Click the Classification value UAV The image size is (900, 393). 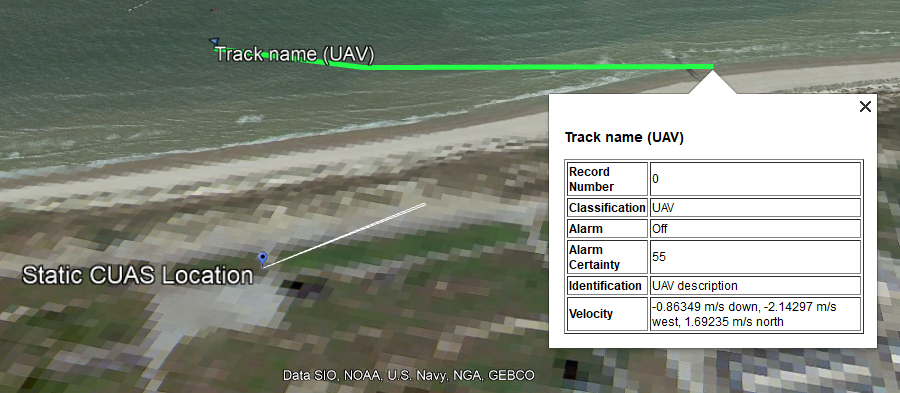click(x=755, y=208)
